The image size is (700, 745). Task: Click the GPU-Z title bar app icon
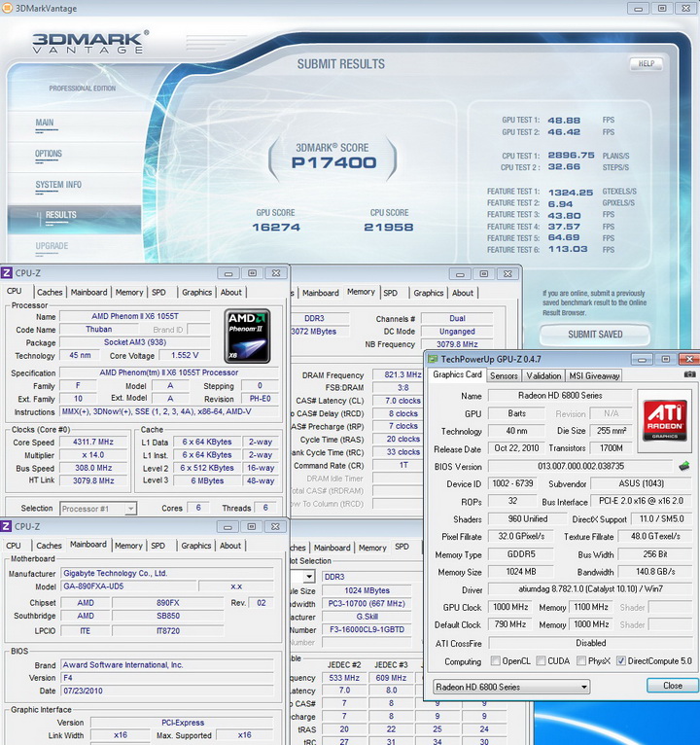(433, 359)
